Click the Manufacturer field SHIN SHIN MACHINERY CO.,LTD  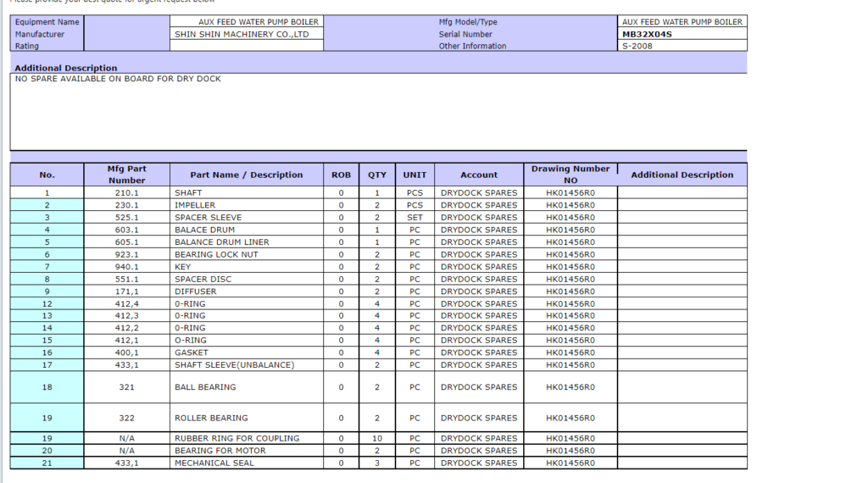246,35
